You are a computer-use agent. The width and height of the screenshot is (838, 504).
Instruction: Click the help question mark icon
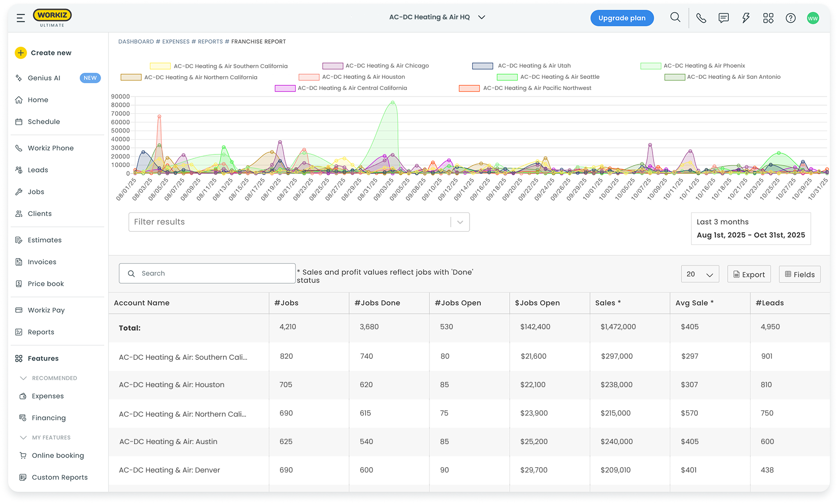coord(790,18)
